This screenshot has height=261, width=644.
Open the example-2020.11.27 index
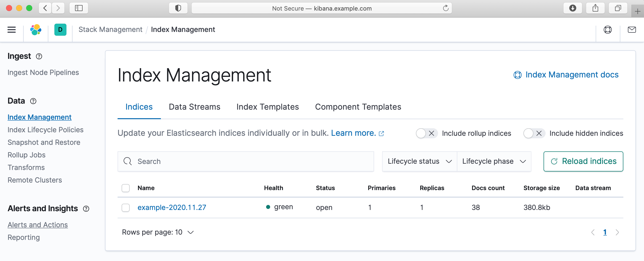tap(172, 208)
